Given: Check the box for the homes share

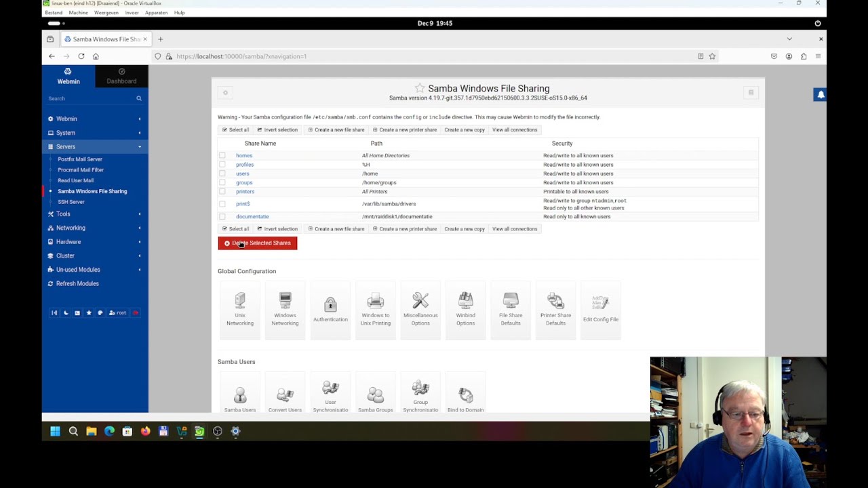Looking at the screenshot, I should [x=222, y=155].
